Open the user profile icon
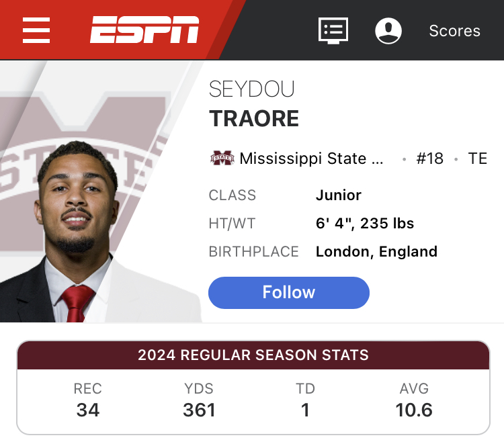This screenshot has height=448, width=504. (x=388, y=30)
